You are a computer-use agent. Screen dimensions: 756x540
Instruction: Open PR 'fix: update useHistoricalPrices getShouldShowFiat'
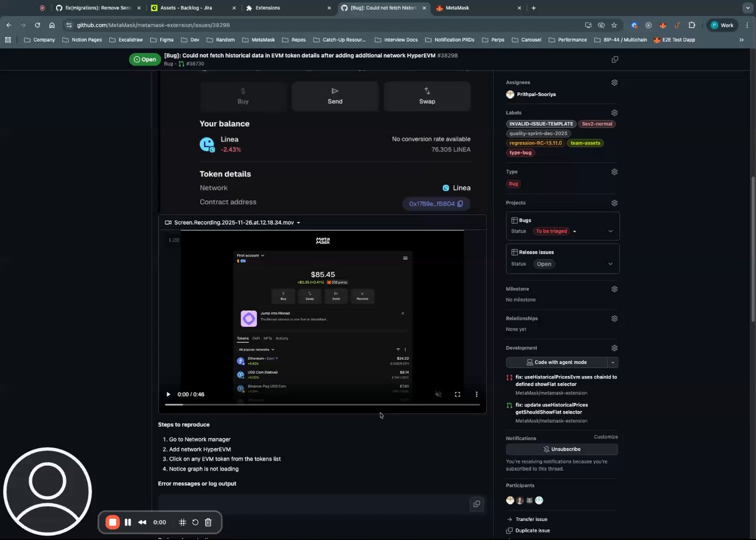pyautogui.click(x=552, y=408)
